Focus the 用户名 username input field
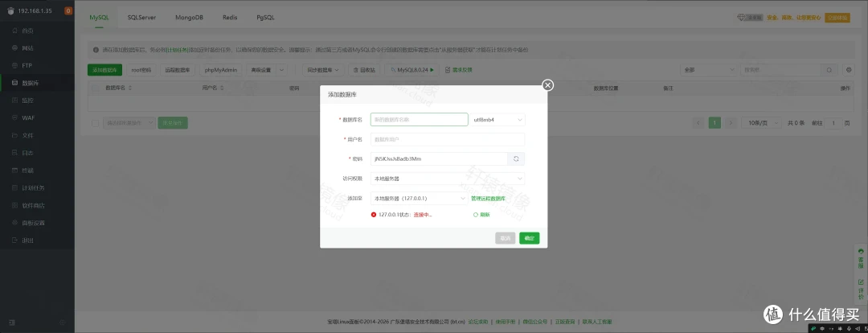Image resolution: width=868 pixels, height=333 pixels. 448,139
